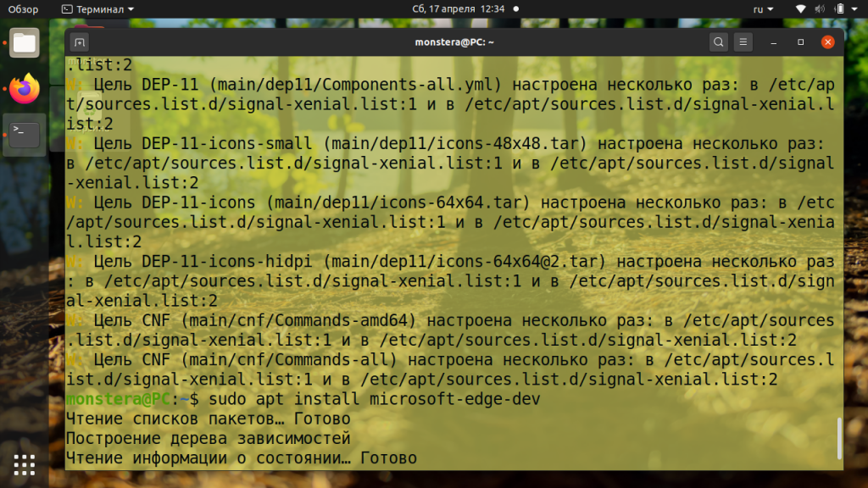Open the terminal hamburger menu

click(x=743, y=41)
